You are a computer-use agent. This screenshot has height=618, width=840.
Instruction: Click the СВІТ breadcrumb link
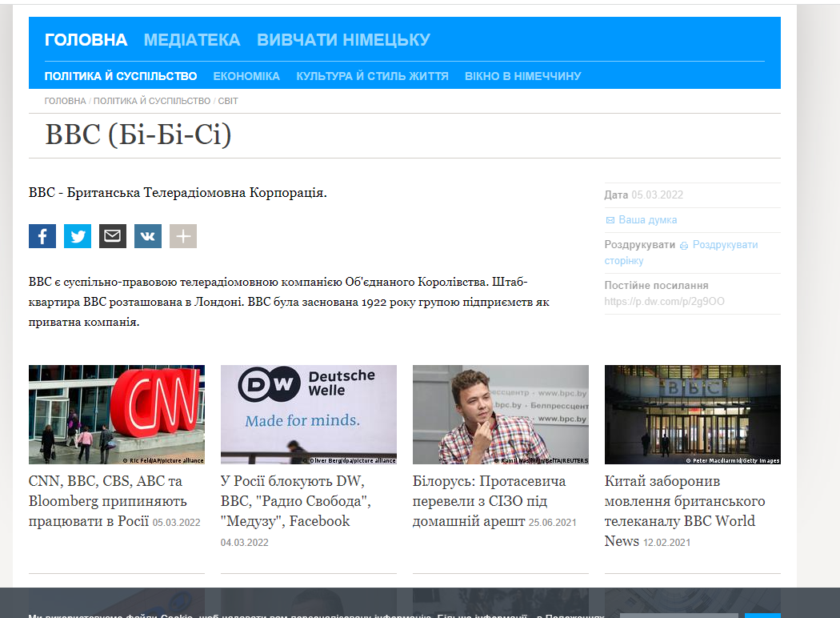228,102
